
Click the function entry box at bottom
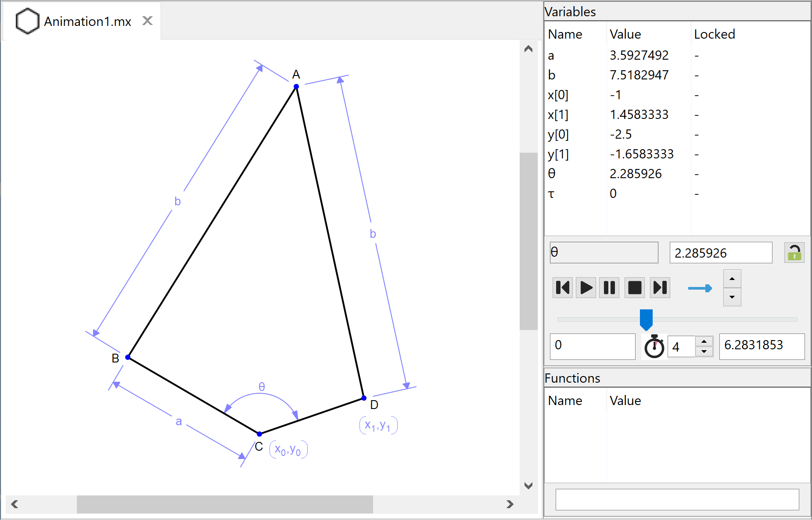pos(677,499)
